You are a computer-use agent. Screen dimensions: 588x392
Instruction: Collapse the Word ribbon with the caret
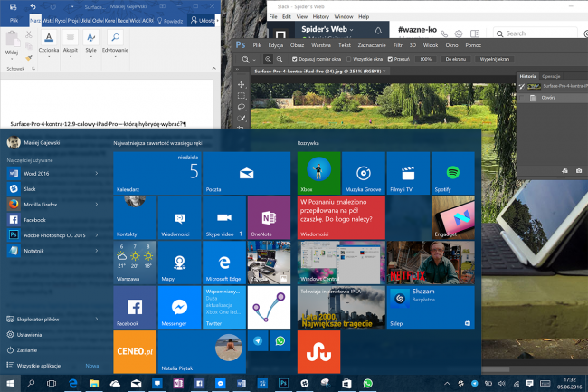pyautogui.click(x=213, y=69)
